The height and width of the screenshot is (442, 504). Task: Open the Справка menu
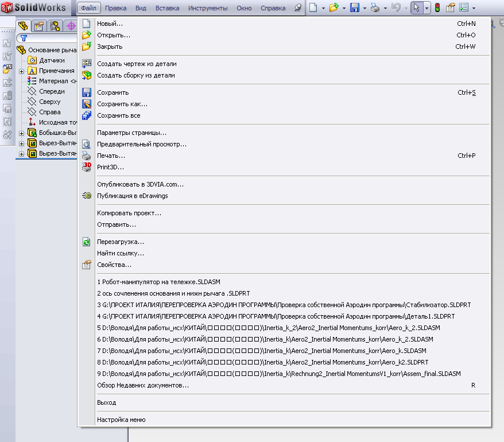coord(273,8)
